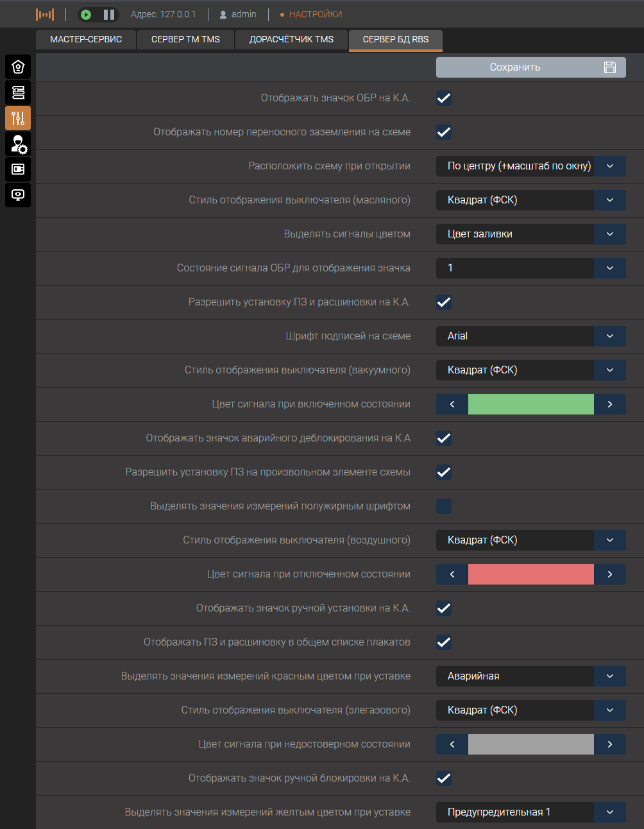Switch to the МАСТЕР-СЕРВИС tab

86,40
